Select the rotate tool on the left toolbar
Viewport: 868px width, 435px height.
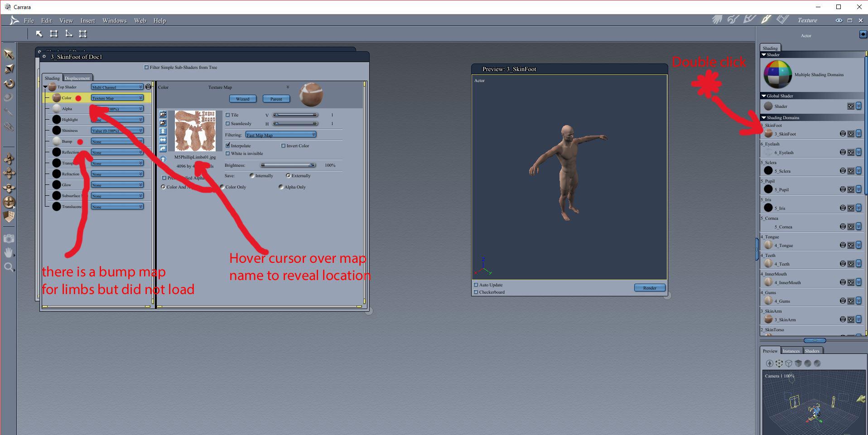[9, 84]
